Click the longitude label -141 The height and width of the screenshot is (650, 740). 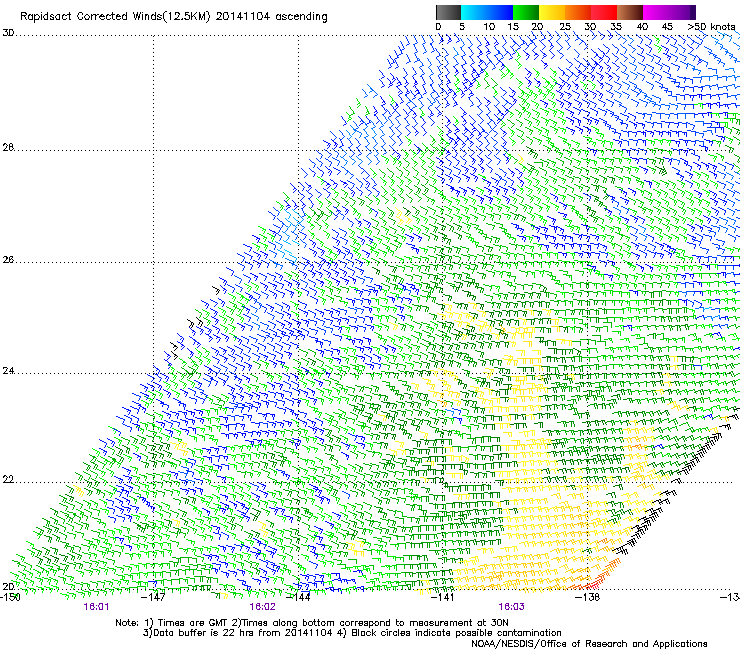(443, 597)
